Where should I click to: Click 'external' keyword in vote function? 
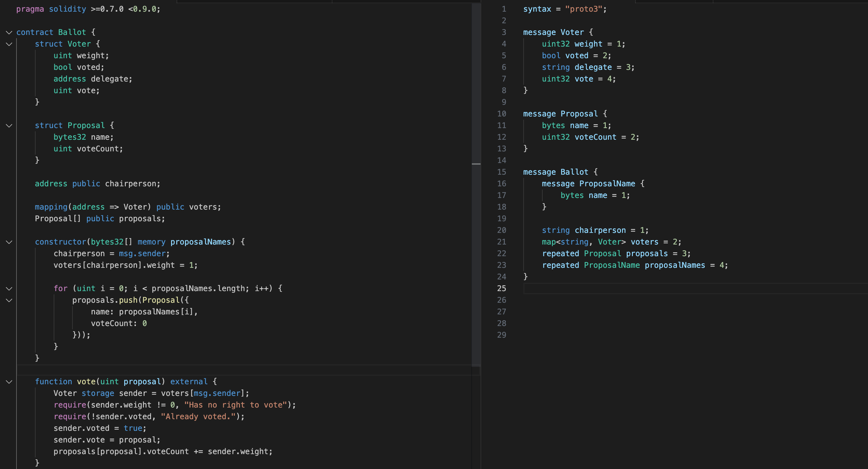tap(189, 382)
